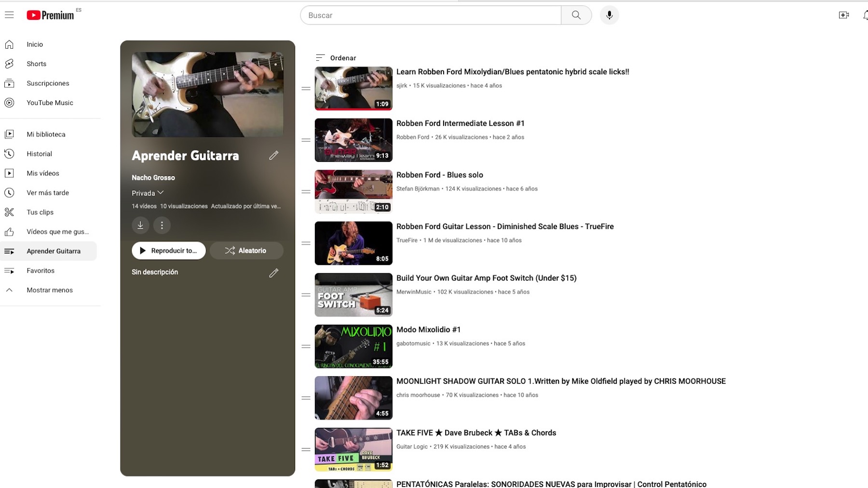Click the Shorts icon in sidebar

9,64
